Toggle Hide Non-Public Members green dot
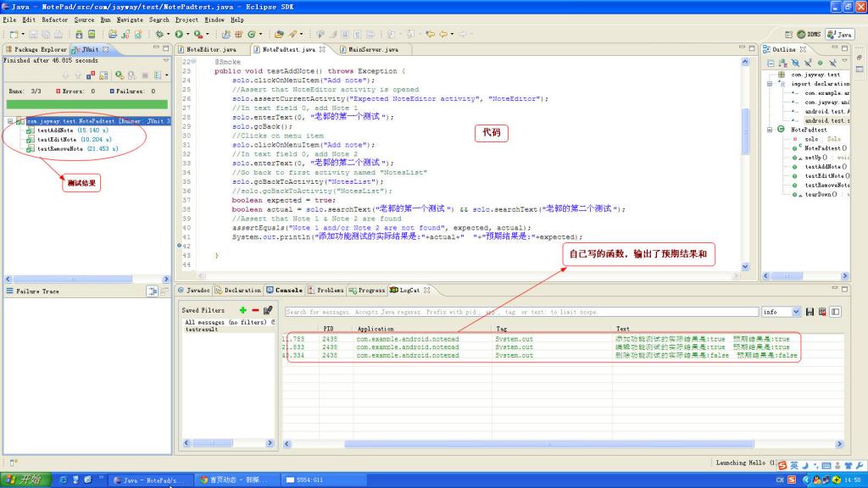Image resolution: width=868 pixels, height=488 pixels. pos(821,63)
